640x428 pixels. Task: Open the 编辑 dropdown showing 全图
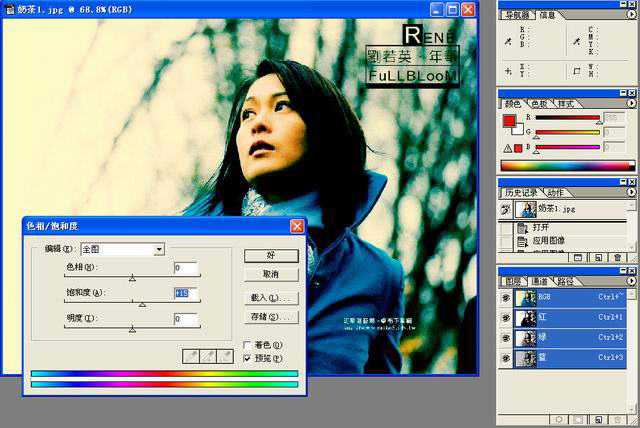tap(158, 248)
